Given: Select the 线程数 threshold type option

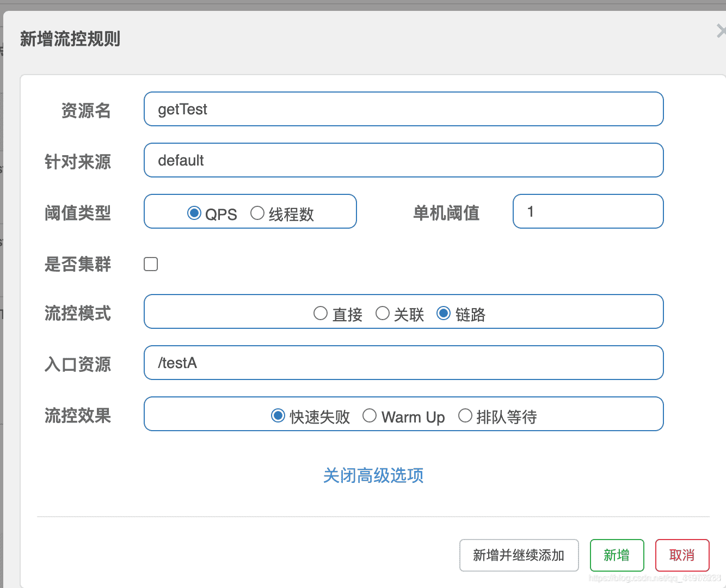Looking at the screenshot, I should [x=257, y=213].
